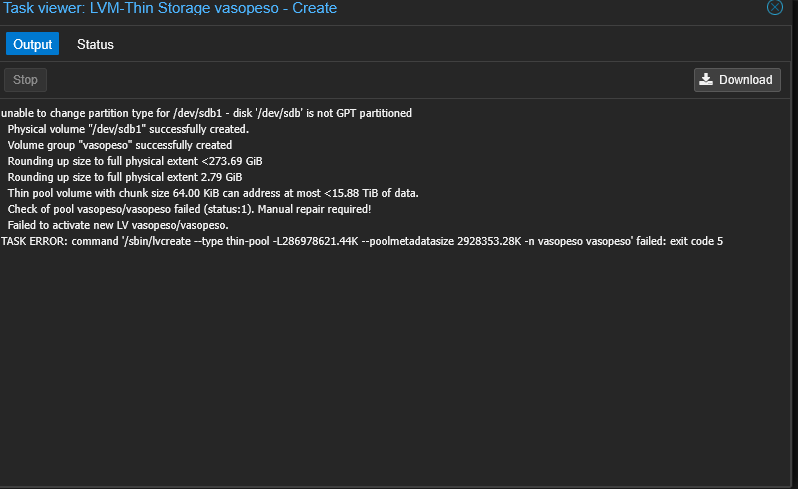The width and height of the screenshot is (798, 489).
Task: Click the 'TASK ERROR:' prefix text
Action: tap(34, 241)
